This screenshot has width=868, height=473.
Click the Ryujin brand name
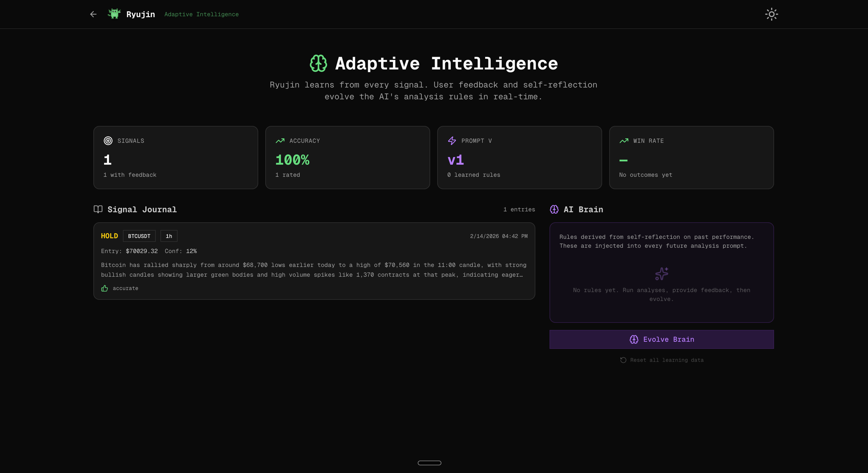click(x=141, y=14)
